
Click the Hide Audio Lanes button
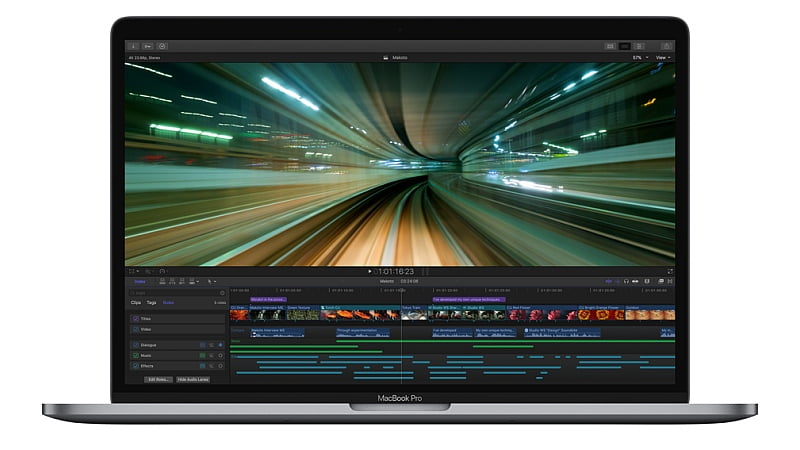click(193, 380)
